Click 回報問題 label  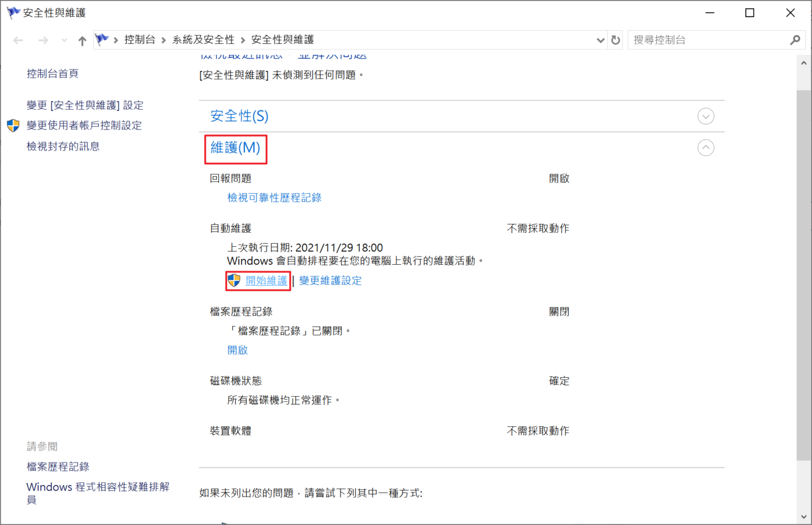pyautogui.click(x=230, y=178)
